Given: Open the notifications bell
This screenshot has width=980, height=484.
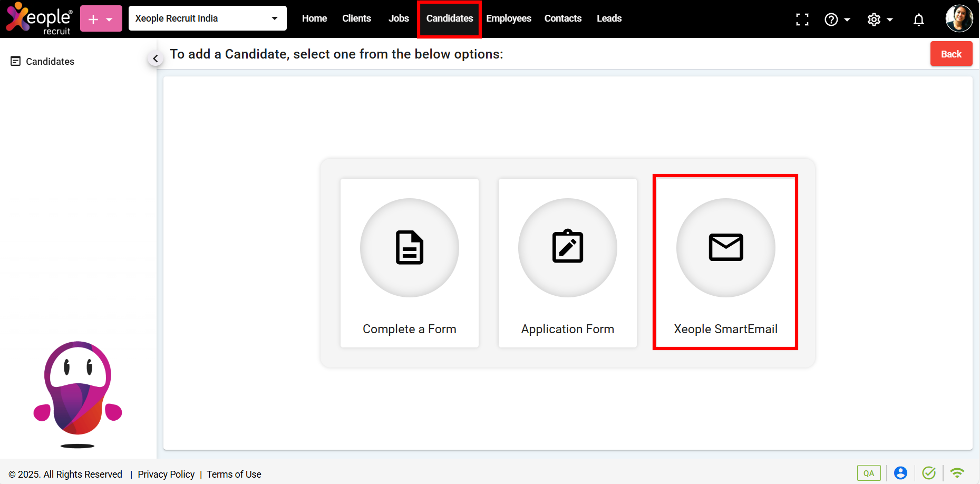Looking at the screenshot, I should point(918,20).
